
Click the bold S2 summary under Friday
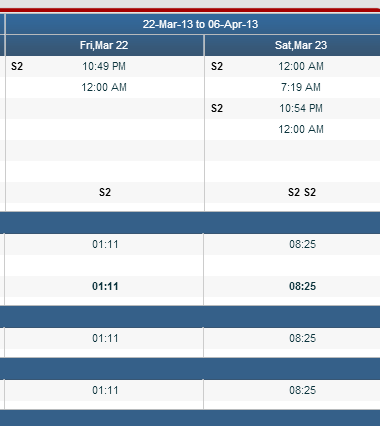[x=105, y=192]
